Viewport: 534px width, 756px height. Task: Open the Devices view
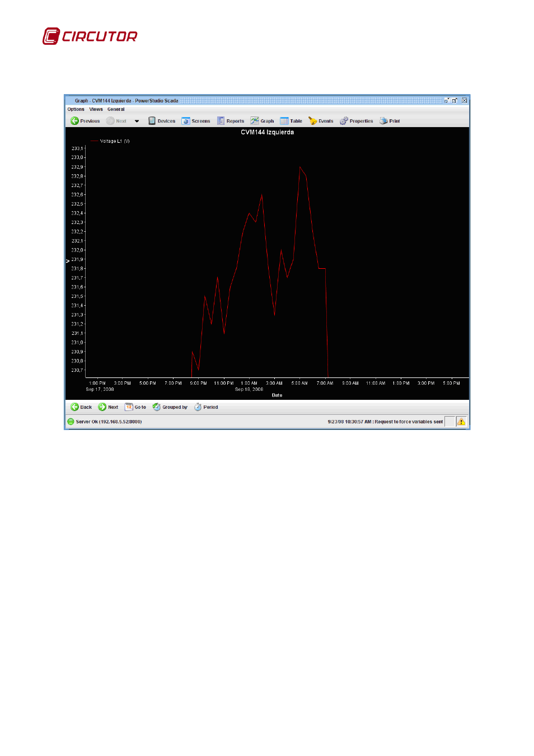point(162,121)
